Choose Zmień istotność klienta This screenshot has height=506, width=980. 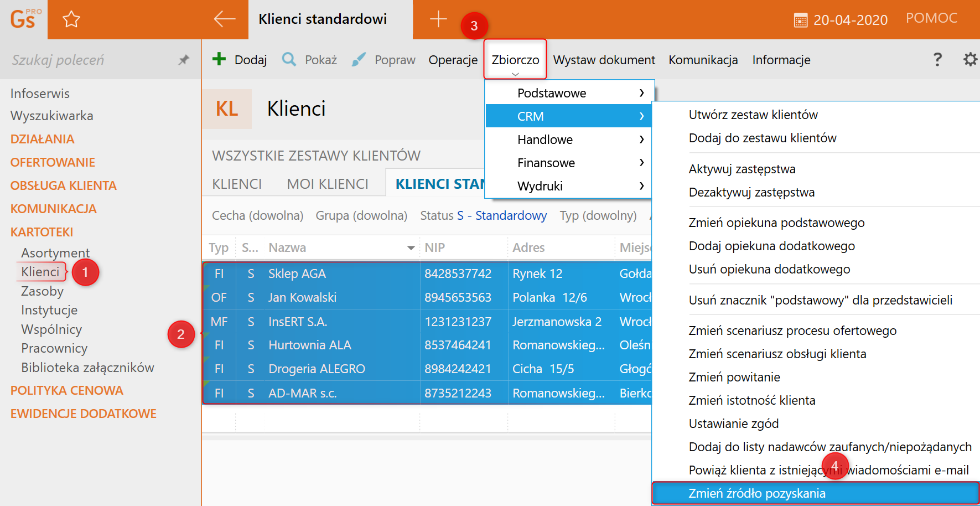click(x=752, y=400)
